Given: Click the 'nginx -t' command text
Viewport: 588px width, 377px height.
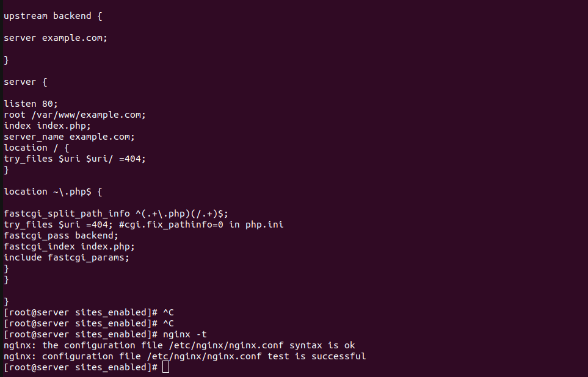Looking at the screenshot, I should 185,334.
